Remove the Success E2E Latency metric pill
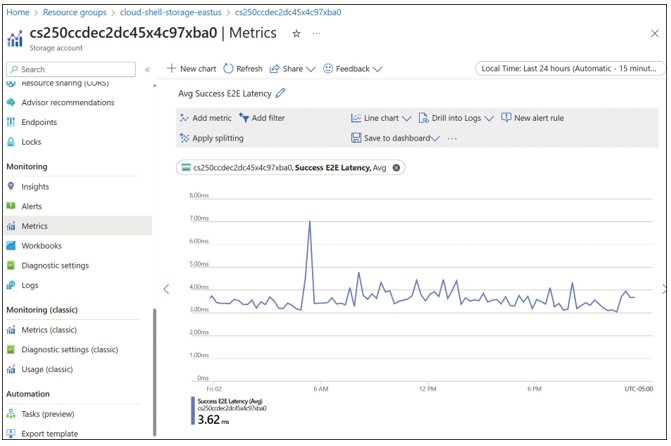This screenshot has height=446, width=671. [x=396, y=168]
